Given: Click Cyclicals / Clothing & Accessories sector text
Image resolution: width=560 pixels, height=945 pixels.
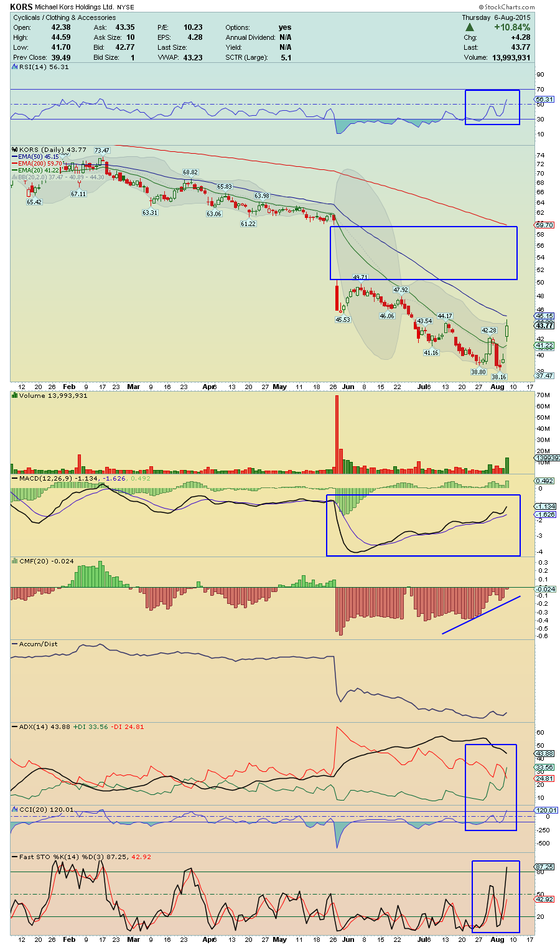Looking at the screenshot, I should 65,17.
